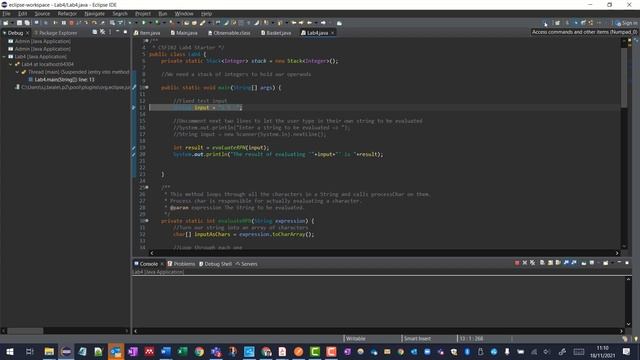Image resolution: width=640 pixels, height=360 pixels.
Task: Click the green Run toolbar button
Action: (143, 23)
